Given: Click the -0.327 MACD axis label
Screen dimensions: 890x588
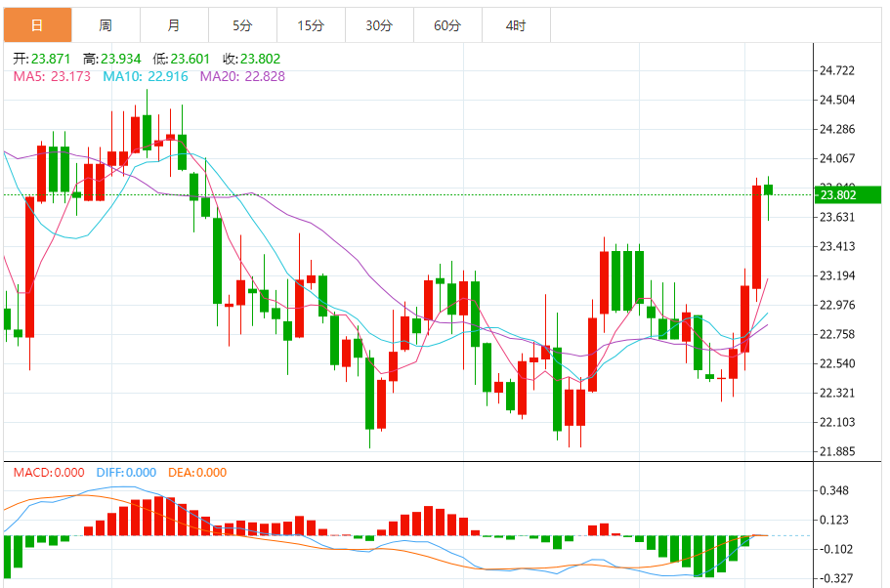Looking at the screenshot, I should coord(834,579).
